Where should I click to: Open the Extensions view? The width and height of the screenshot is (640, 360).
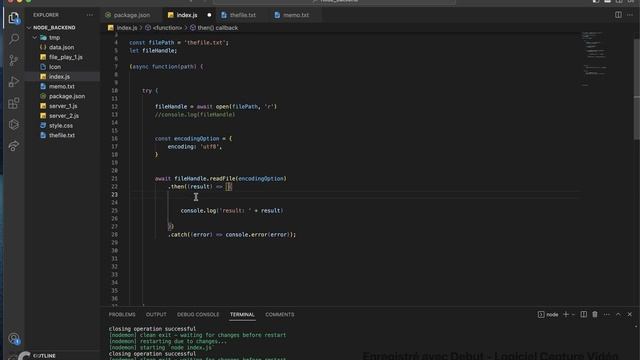14,103
